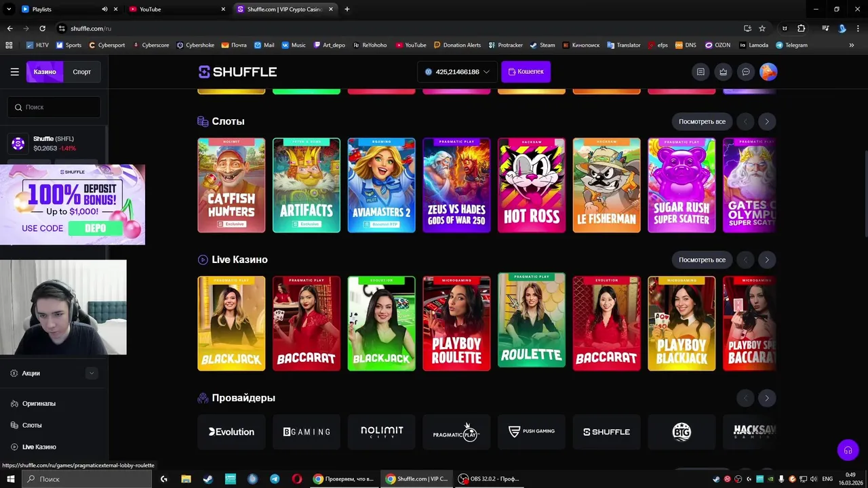This screenshot has height=488, width=868.
Task: Click the 100% deposit bonus banner
Action: [73, 205]
